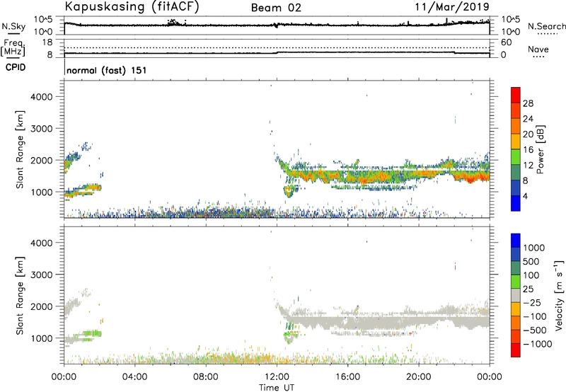
Task: Click the '20:00' time axis tick label
Action: point(418,377)
